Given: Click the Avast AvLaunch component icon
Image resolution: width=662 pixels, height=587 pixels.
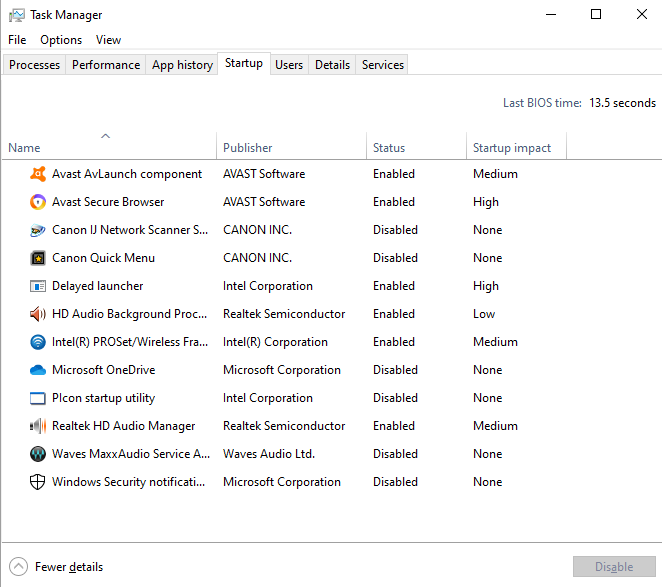Looking at the screenshot, I should pyautogui.click(x=38, y=174).
